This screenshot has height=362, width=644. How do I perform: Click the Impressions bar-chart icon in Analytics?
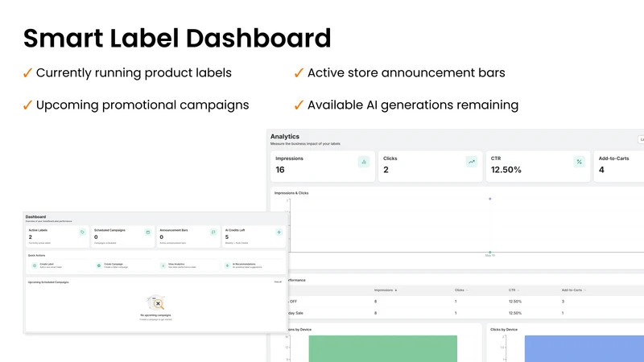[364, 162]
